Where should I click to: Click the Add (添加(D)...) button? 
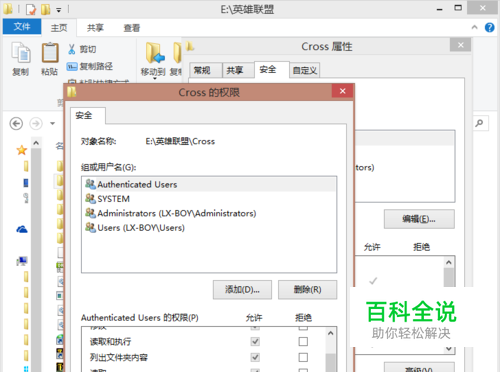click(x=242, y=290)
